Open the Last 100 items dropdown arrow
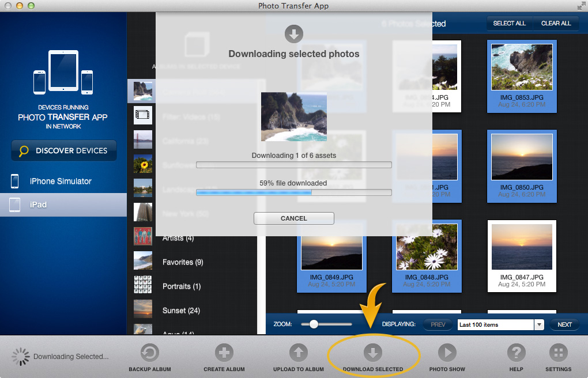The width and height of the screenshot is (588, 378). pyautogui.click(x=539, y=325)
